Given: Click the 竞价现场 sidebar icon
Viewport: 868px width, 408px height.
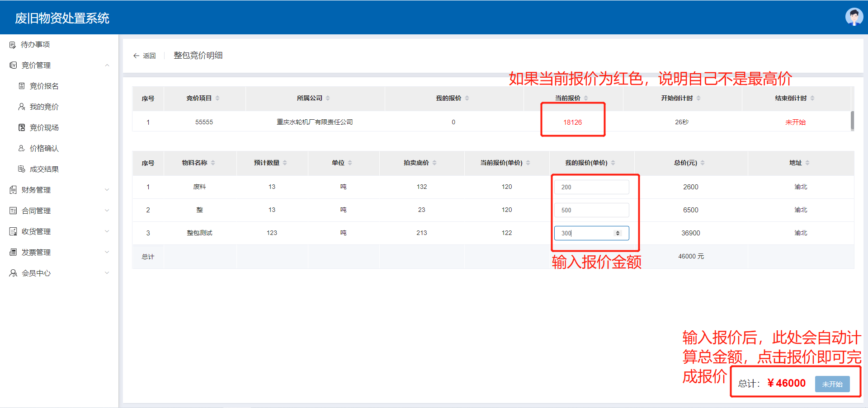Looking at the screenshot, I should pyautogui.click(x=22, y=127).
